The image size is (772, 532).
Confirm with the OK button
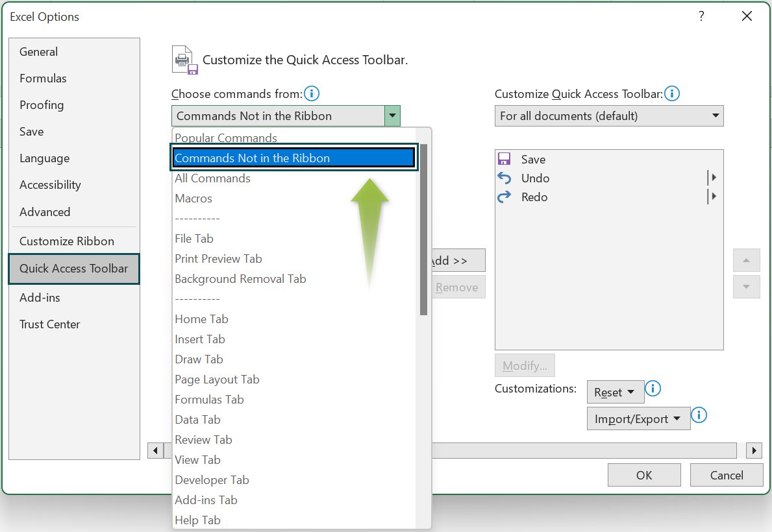644,475
